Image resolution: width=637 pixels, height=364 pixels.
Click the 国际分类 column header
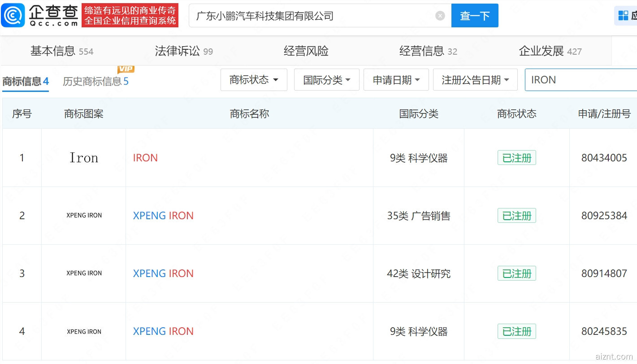click(x=419, y=114)
